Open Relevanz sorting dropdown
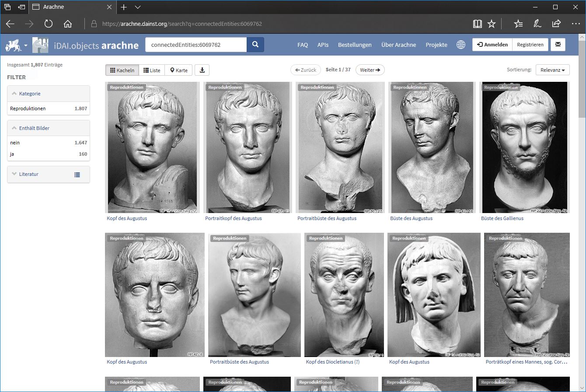The width and height of the screenshot is (586, 392). tap(552, 70)
